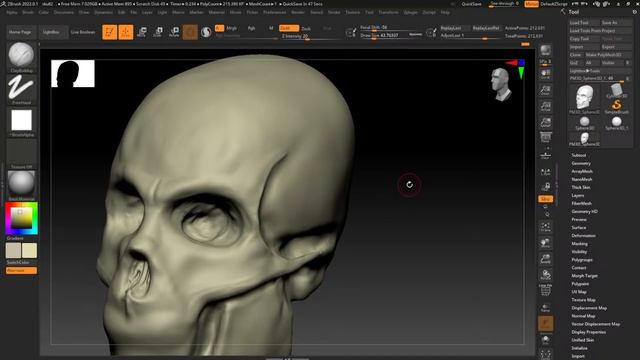This screenshot has width=640, height=360.
Task: Click the Transp icon in right shelf
Action: click(546, 308)
